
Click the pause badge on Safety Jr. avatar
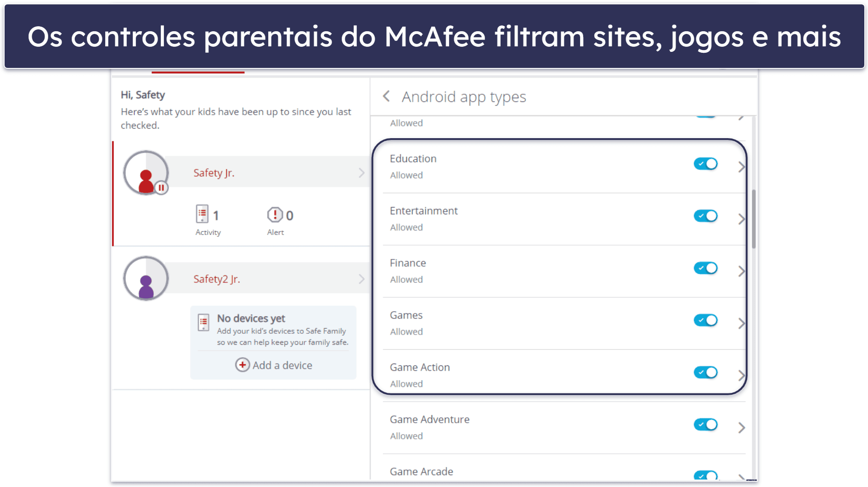pyautogui.click(x=161, y=188)
